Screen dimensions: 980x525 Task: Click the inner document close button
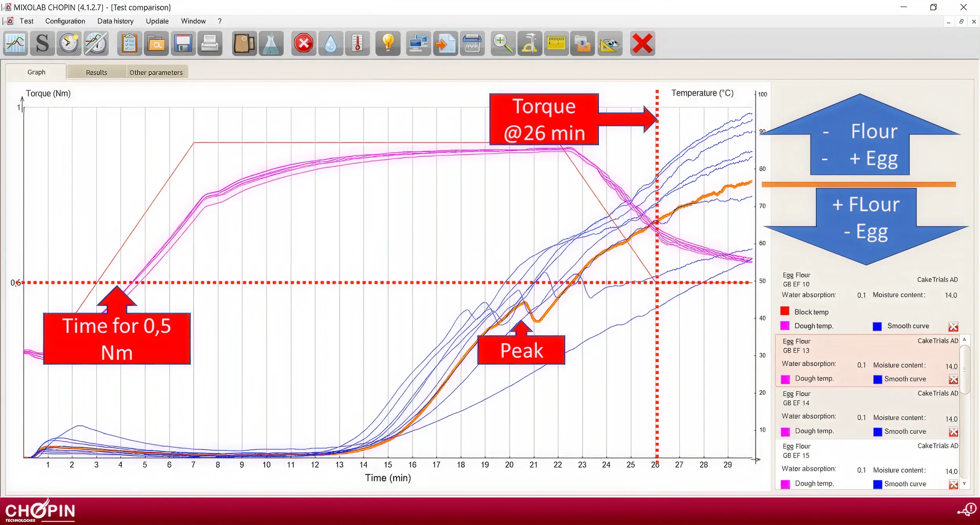pyautogui.click(x=974, y=22)
